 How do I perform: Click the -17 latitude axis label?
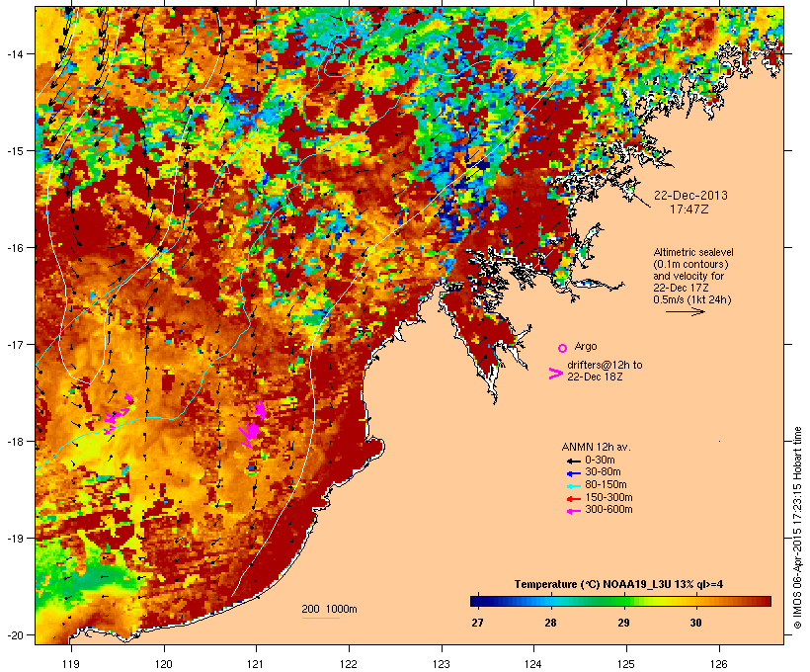click(x=14, y=344)
